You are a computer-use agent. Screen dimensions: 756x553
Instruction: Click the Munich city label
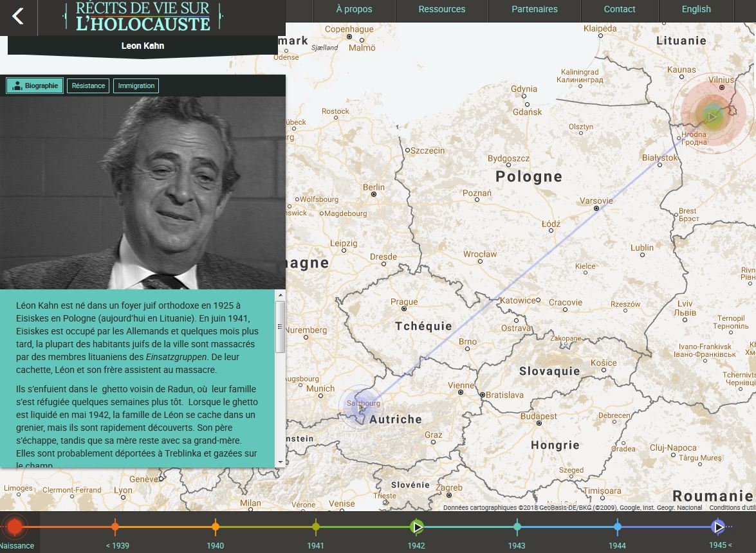320,388
